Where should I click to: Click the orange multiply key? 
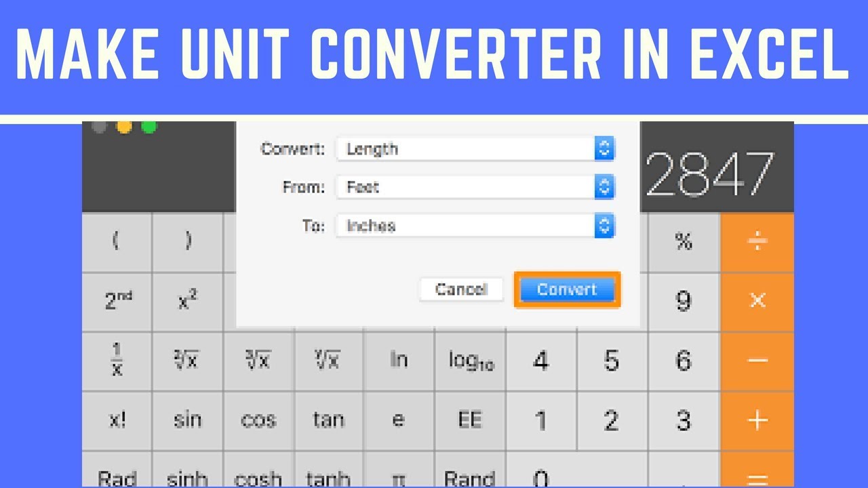(757, 302)
